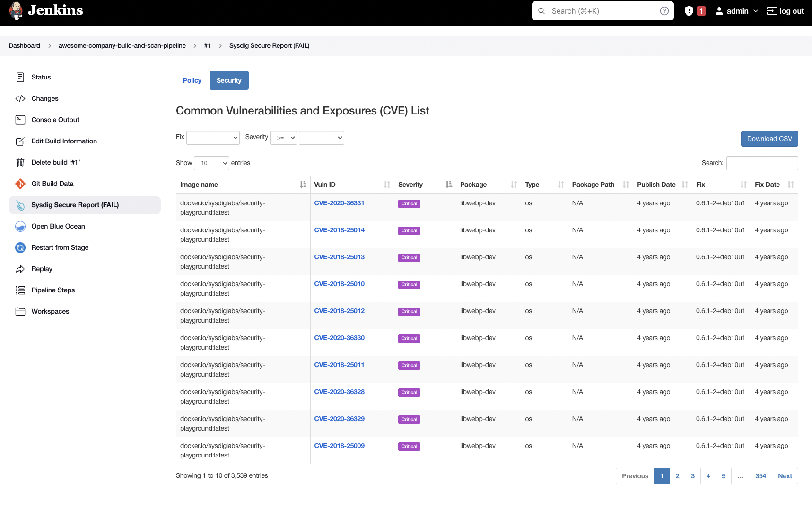This screenshot has width=812, height=510.
Task: Click the Dashboard breadcrumb link
Action: (25, 46)
